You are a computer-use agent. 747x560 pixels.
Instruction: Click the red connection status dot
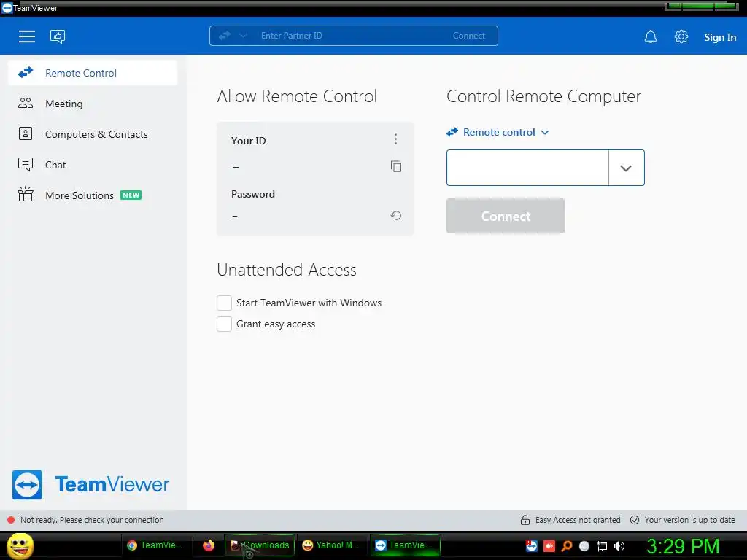pos(11,520)
